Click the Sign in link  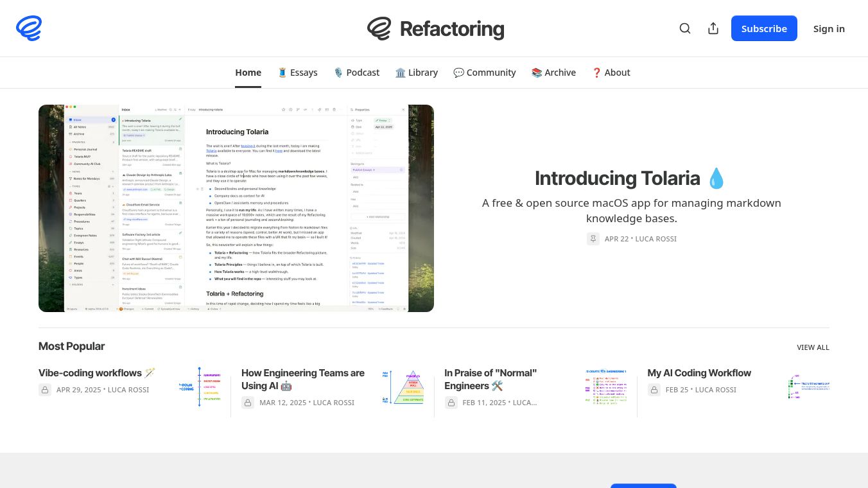[x=829, y=28]
